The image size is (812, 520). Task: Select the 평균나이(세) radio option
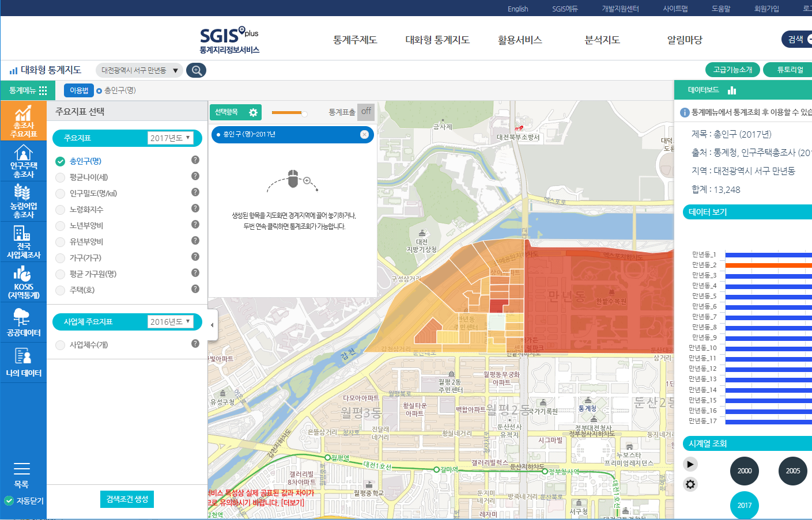coord(60,177)
